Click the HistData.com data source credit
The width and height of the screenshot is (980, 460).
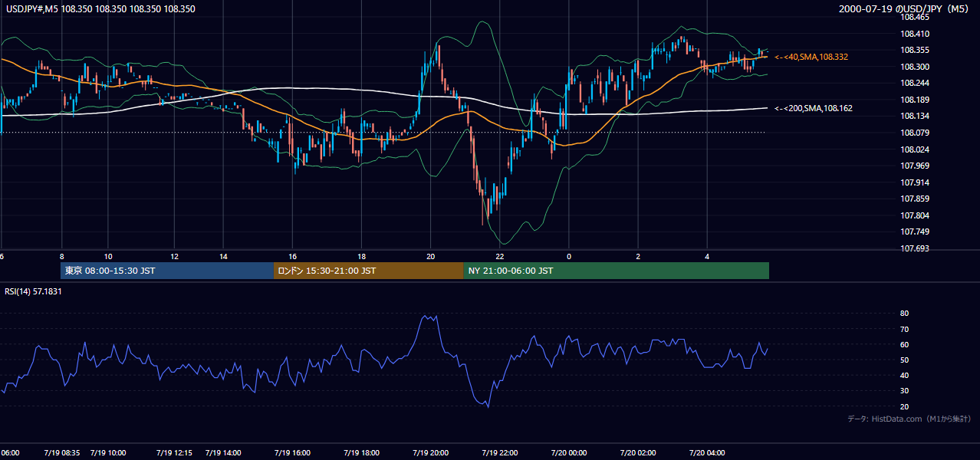[909, 419]
